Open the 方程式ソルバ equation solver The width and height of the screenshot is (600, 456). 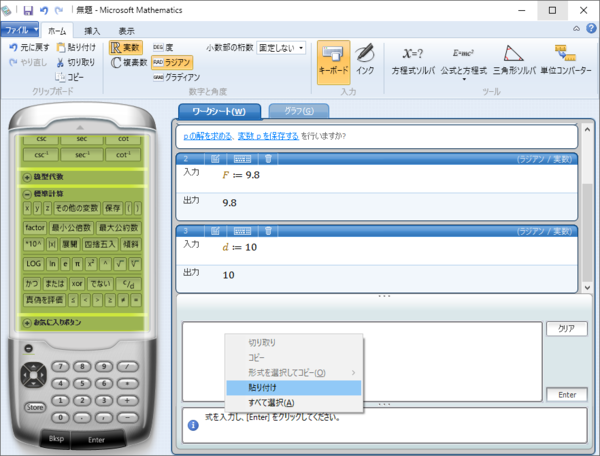click(413, 60)
